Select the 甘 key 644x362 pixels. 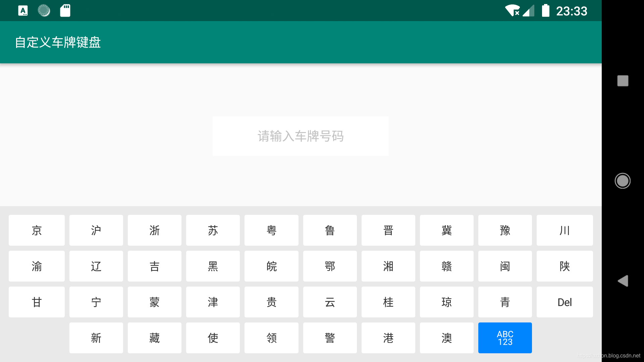click(x=37, y=302)
